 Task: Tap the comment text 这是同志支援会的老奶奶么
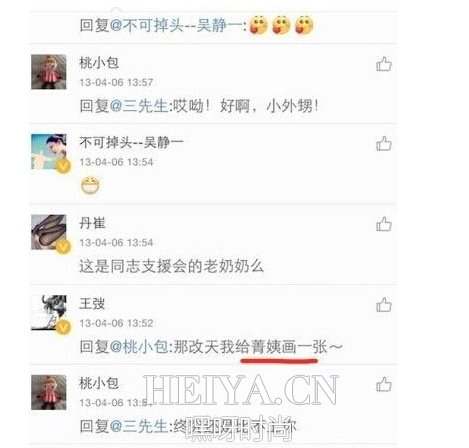tap(172, 266)
